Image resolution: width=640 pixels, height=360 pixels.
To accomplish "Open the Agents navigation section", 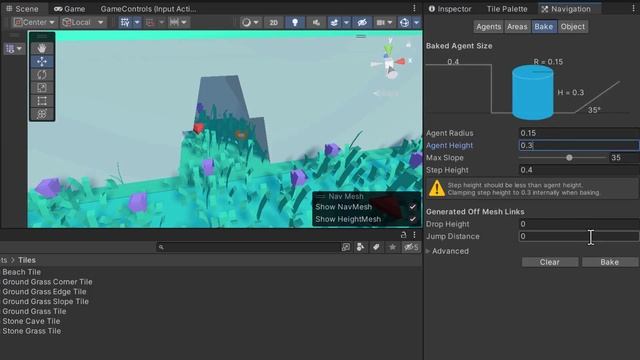I will (x=489, y=27).
